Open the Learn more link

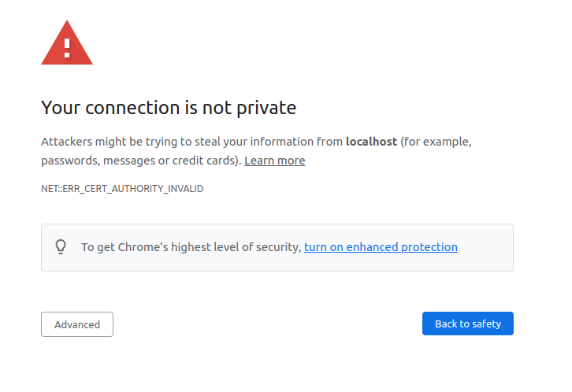point(274,161)
